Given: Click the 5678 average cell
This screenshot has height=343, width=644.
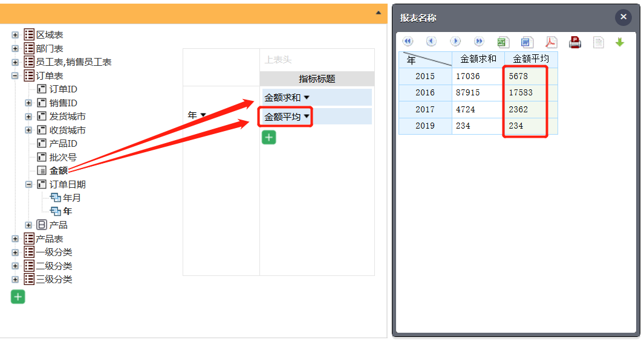Looking at the screenshot, I should [x=531, y=76].
